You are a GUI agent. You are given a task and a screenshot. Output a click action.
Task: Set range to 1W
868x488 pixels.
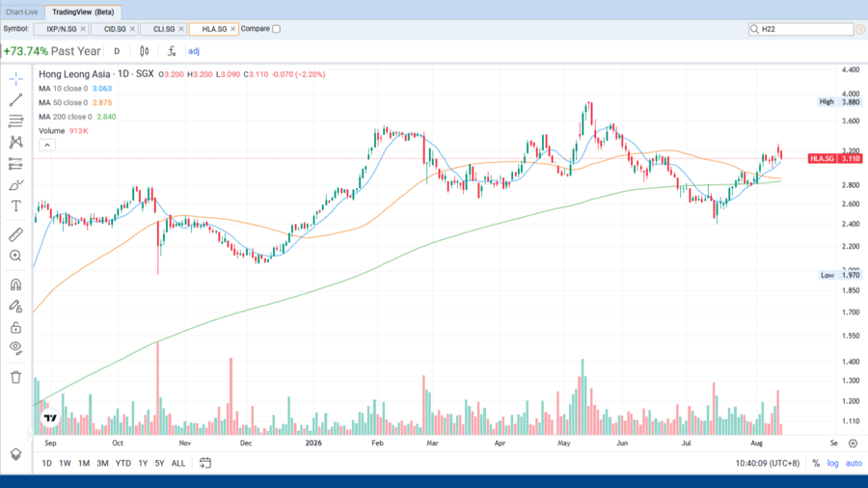65,463
